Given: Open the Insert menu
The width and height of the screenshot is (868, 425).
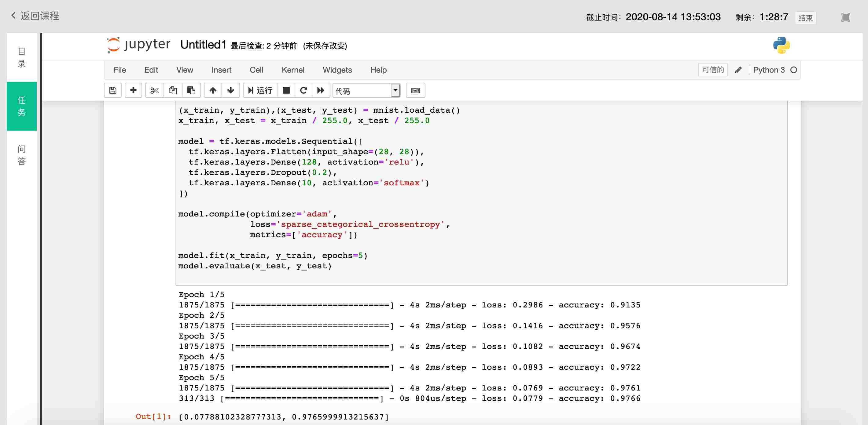Looking at the screenshot, I should [221, 70].
